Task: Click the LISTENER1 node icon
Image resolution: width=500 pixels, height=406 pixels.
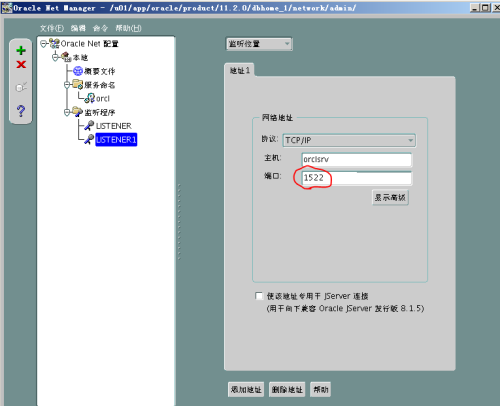Action: [89, 139]
